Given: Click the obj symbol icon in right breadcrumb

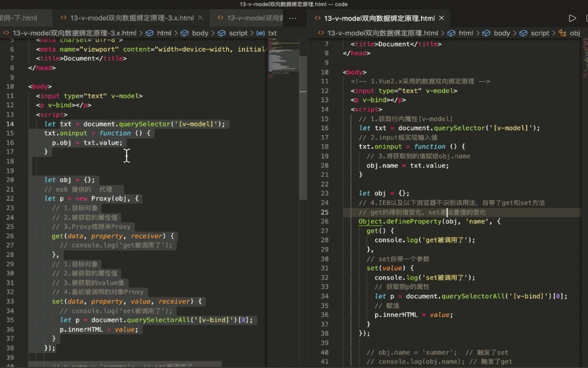Looking at the screenshot, I should click(x=562, y=33).
